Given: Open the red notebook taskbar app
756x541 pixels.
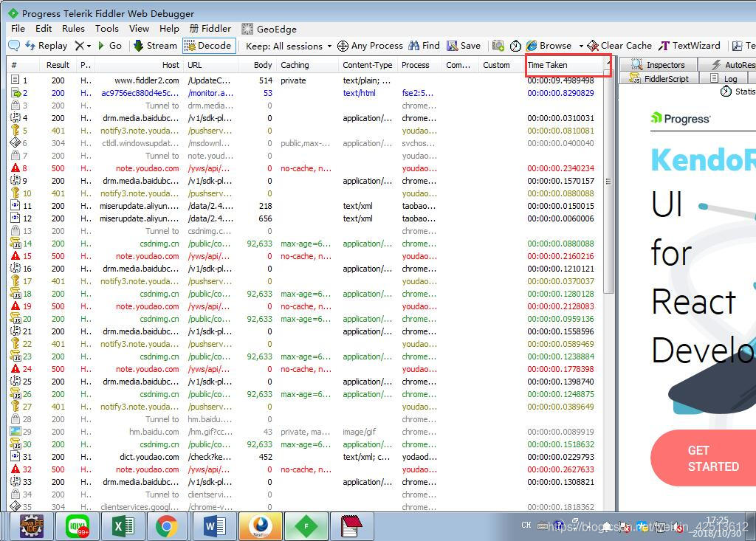Looking at the screenshot, I should tap(351, 526).
